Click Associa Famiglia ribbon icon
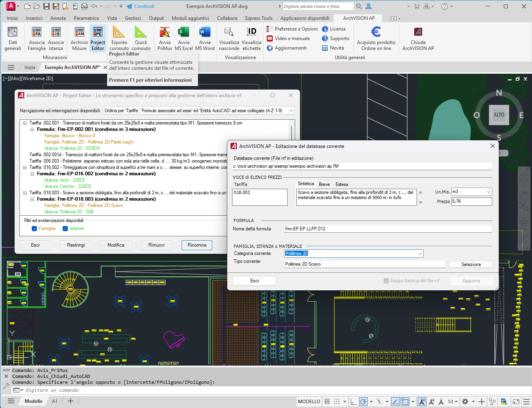The image size is (532, 408). click(36, 38)
